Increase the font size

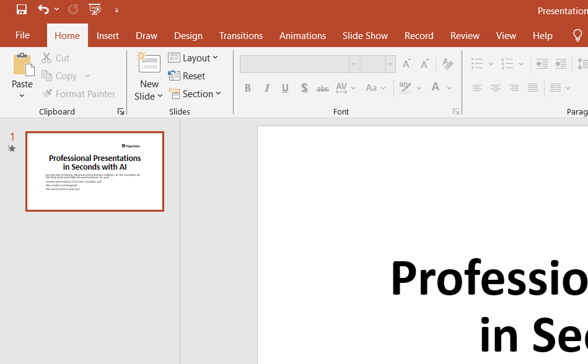[406, 63]
